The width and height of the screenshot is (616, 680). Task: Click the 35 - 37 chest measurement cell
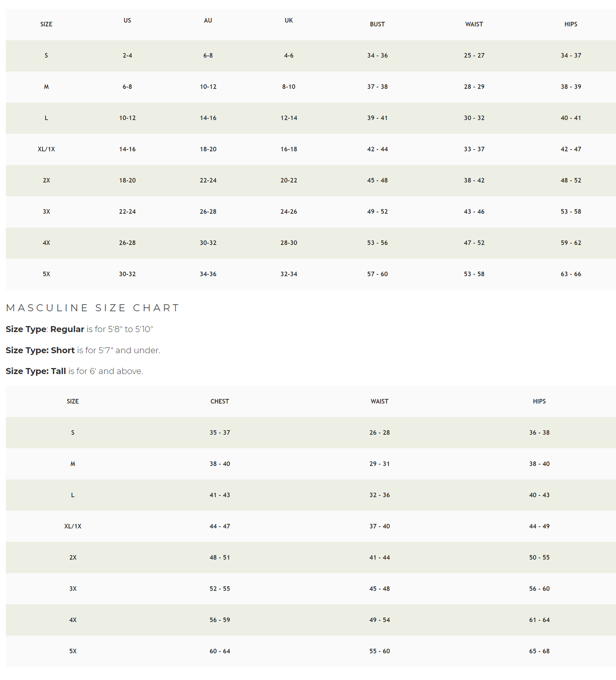pos(220,433)
